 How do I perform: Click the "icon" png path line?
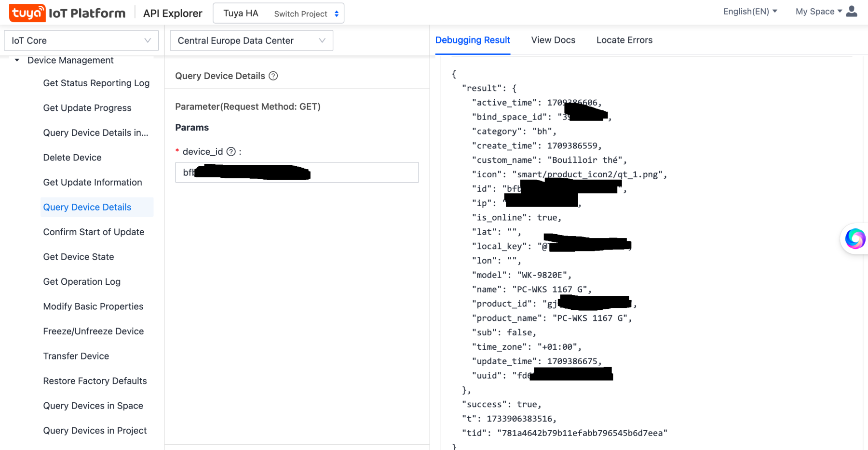click(x=570, y=174)
